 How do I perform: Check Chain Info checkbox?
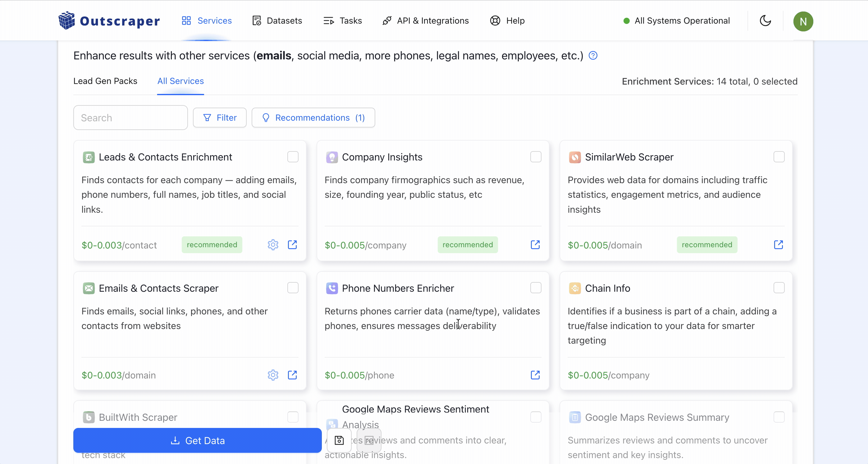pyautogui.click(x=779, y=288)
